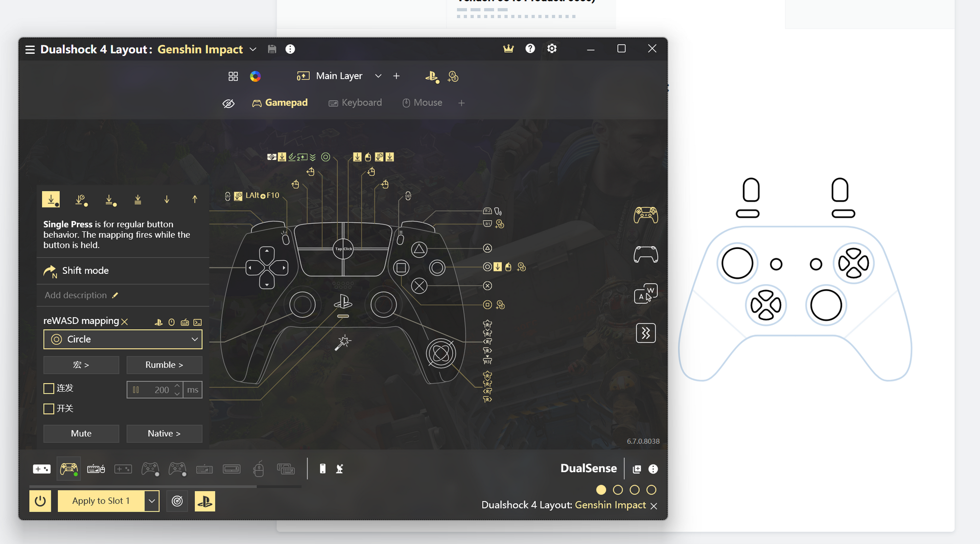
Task: Toggle the hide-mappings crossed eye icon
Action: click(x=229, y=103)
